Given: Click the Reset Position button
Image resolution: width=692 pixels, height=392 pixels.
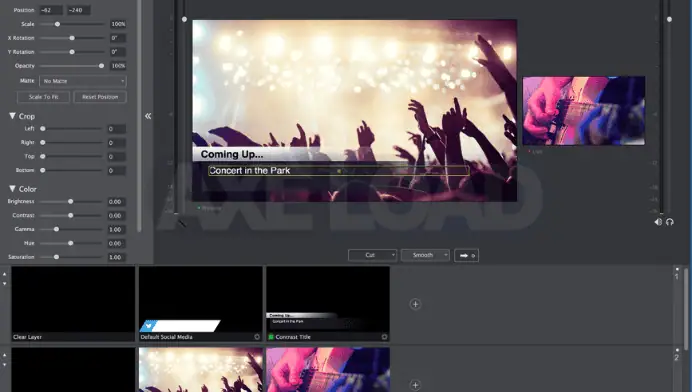Looking at the screenshot, I should tap(100, 97).
